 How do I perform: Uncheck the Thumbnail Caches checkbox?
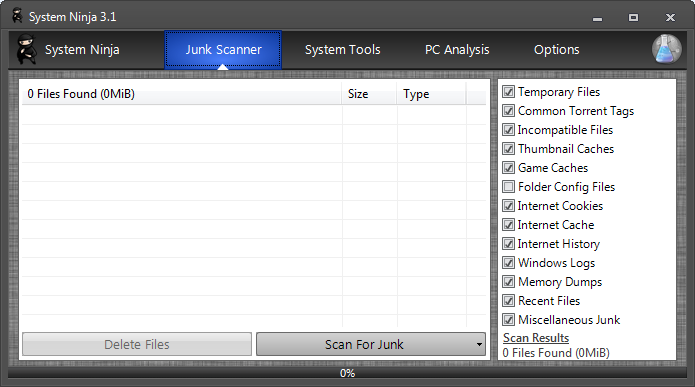pyautogui.click(x=508, y=149)
